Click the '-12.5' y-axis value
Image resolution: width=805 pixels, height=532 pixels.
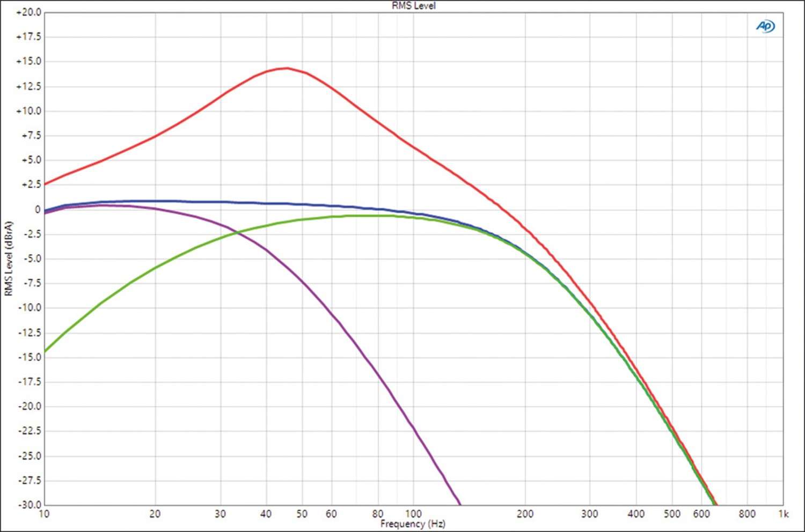point(30,332)
